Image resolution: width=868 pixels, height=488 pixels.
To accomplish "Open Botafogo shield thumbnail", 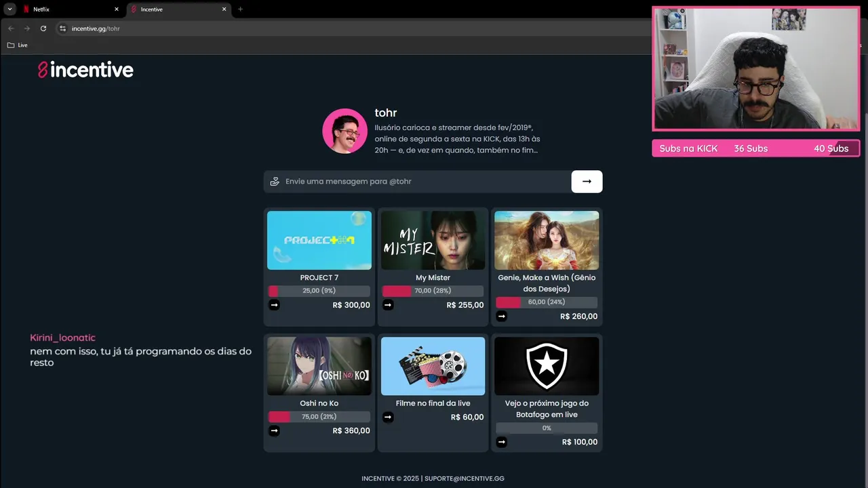I will click(547, 366).
